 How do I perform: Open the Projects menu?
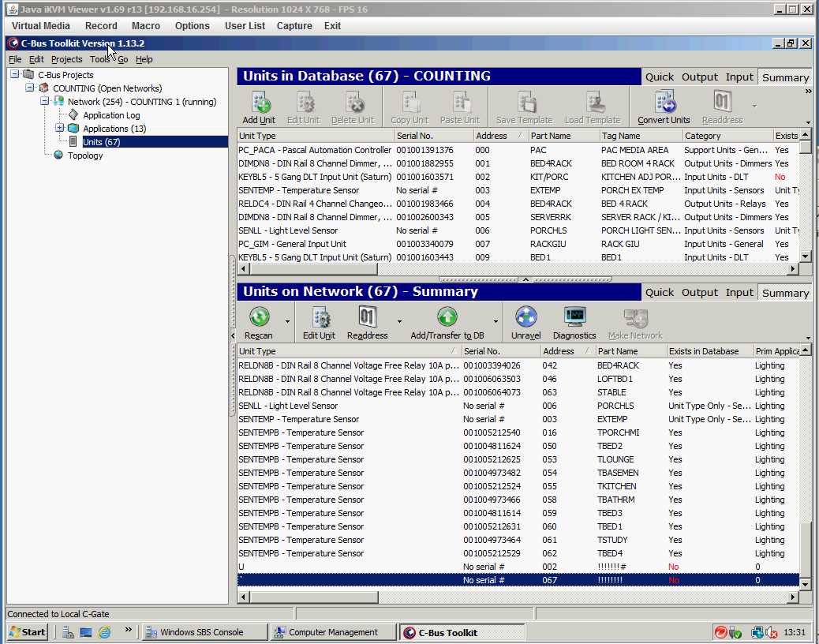pos(67,59)
